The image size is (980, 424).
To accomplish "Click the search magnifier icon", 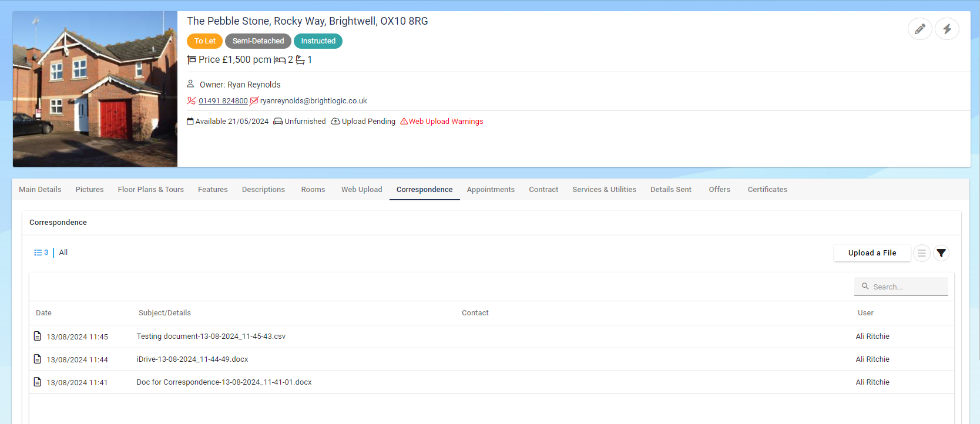I will tap(865, 286).
